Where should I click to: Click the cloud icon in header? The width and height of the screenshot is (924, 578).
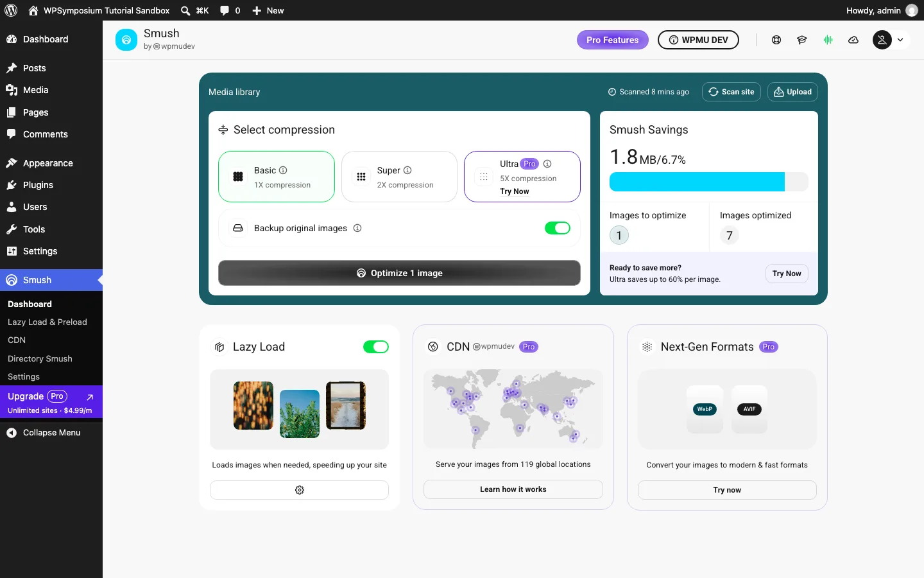[853, 40]
